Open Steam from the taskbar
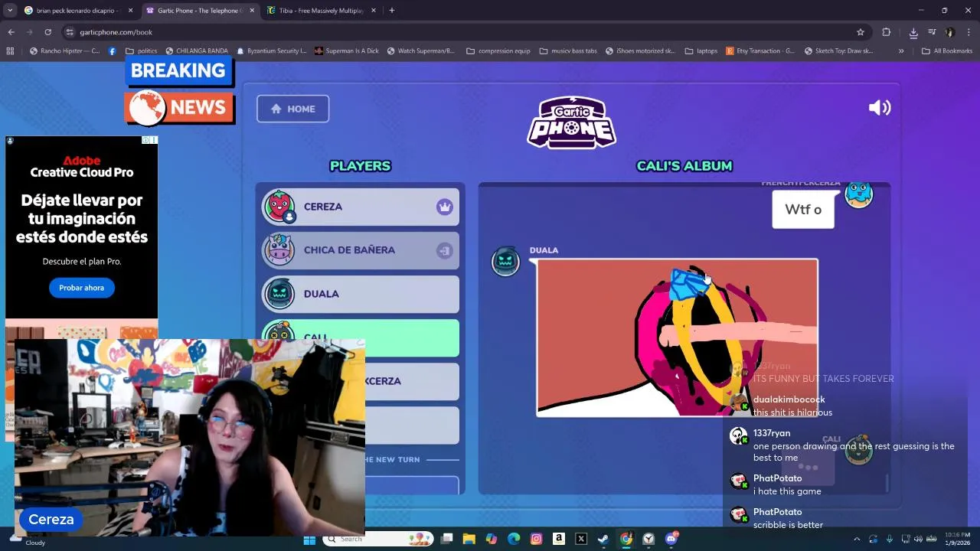Viewport: 980px width, 551px height. click(603, 540)
